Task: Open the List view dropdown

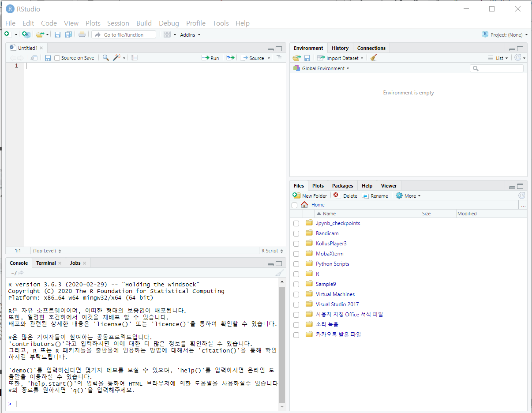Action: [498, 58]
